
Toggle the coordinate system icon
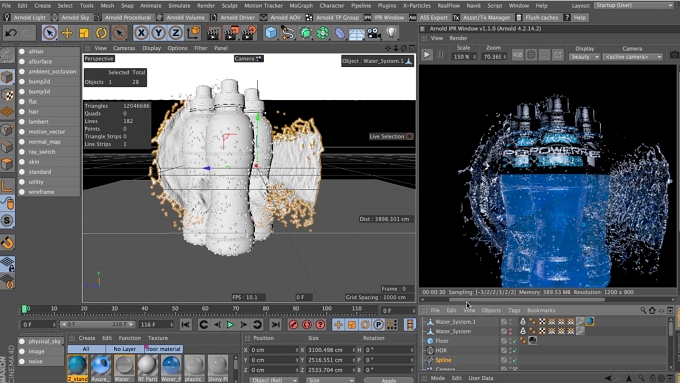click(x=194, y=33)
